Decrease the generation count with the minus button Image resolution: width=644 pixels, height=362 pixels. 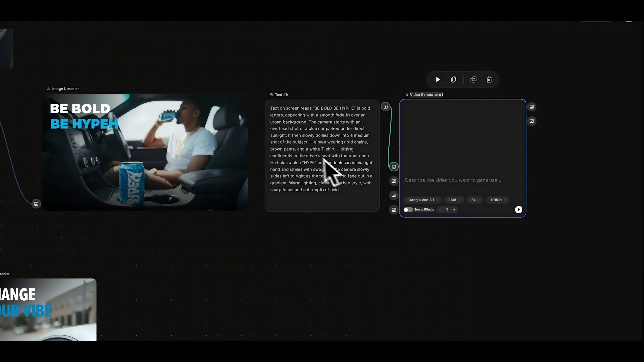click(440, 210)
